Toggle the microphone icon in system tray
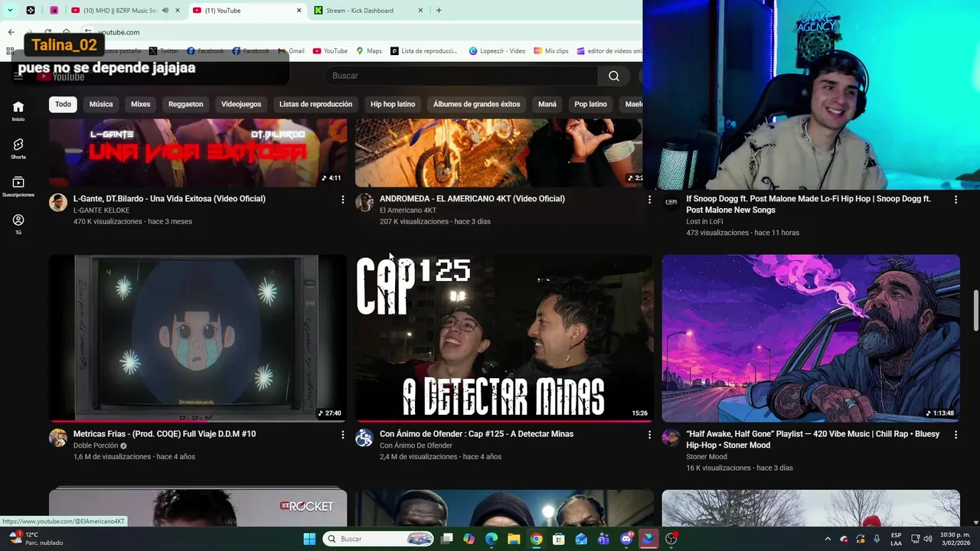The image size is (980, 551). tap(877, 539)
